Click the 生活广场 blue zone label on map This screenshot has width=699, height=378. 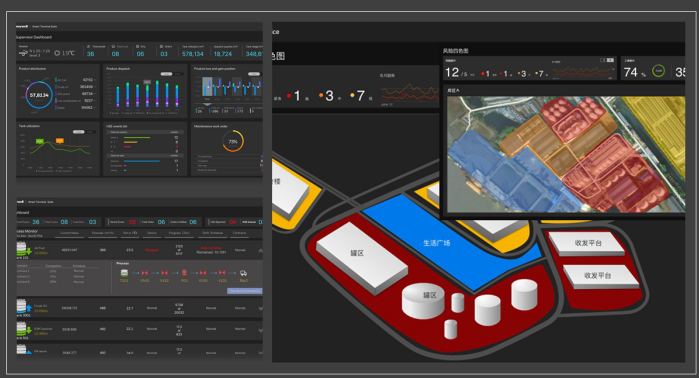tap(436, 243)
